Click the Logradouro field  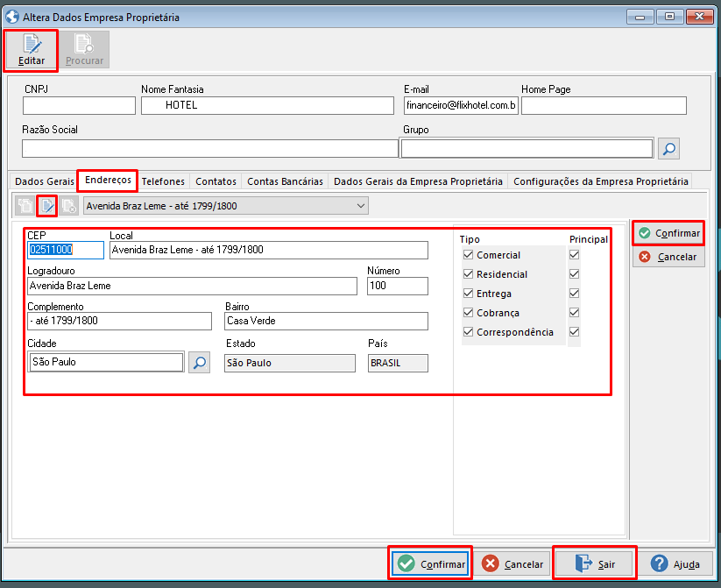click(x=192, y=286)
